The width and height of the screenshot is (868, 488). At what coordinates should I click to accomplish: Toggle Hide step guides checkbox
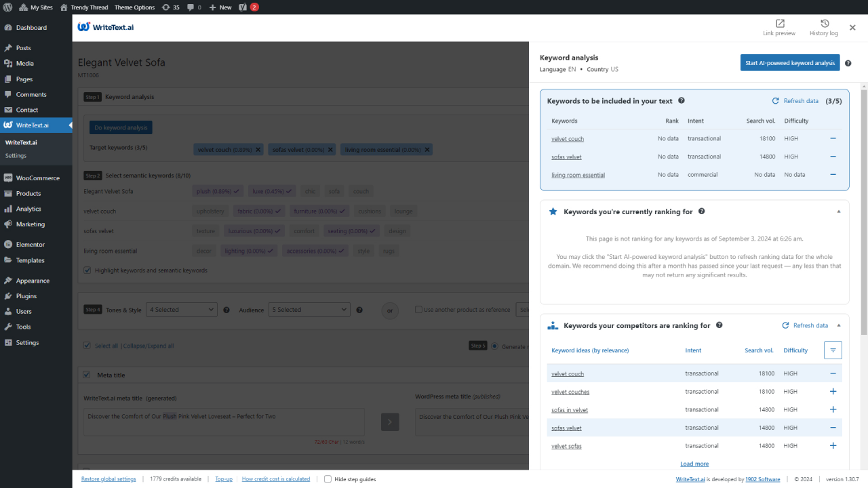click(328, 479)
